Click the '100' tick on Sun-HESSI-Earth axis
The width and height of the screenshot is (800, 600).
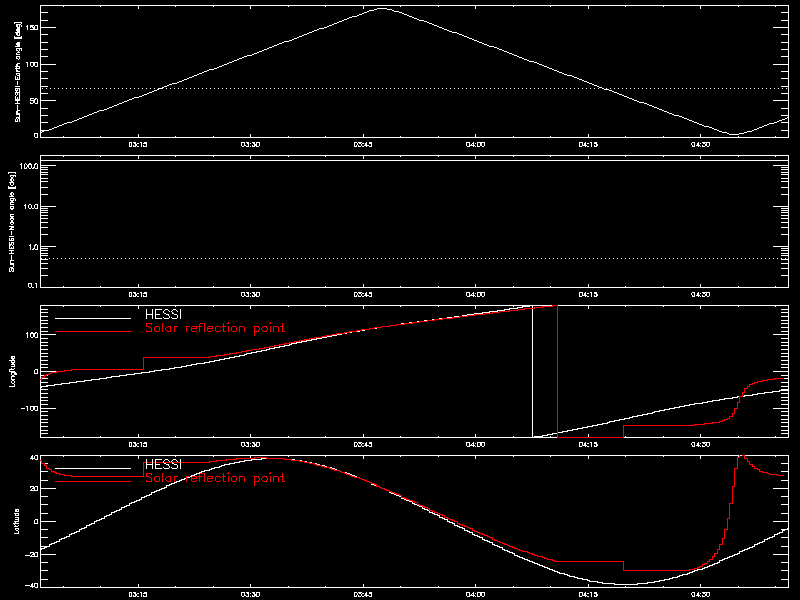pyautogui.click(x=32, y=64)
